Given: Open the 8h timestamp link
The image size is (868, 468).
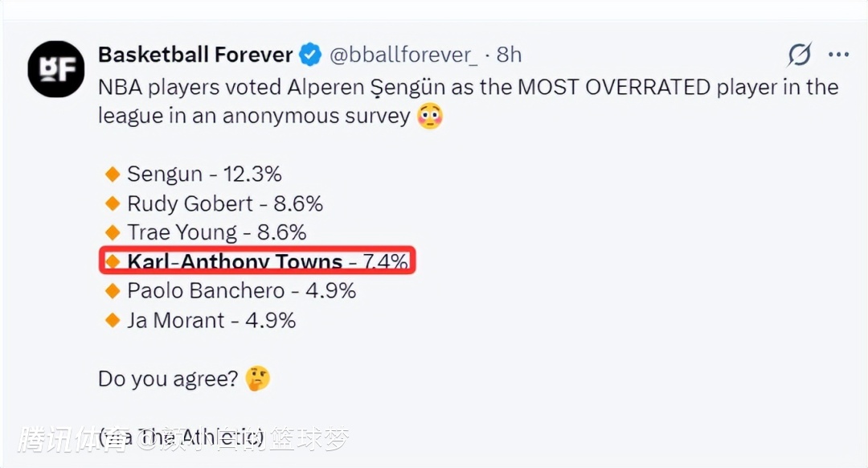Looking at the screenshot, I should (509, 55).
